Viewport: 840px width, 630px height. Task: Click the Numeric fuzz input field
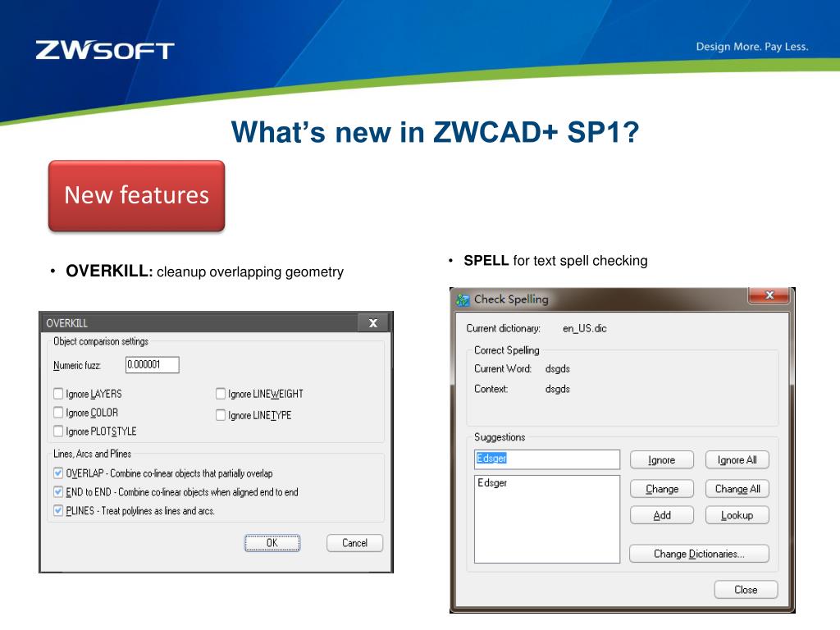(x=152, y=365)
